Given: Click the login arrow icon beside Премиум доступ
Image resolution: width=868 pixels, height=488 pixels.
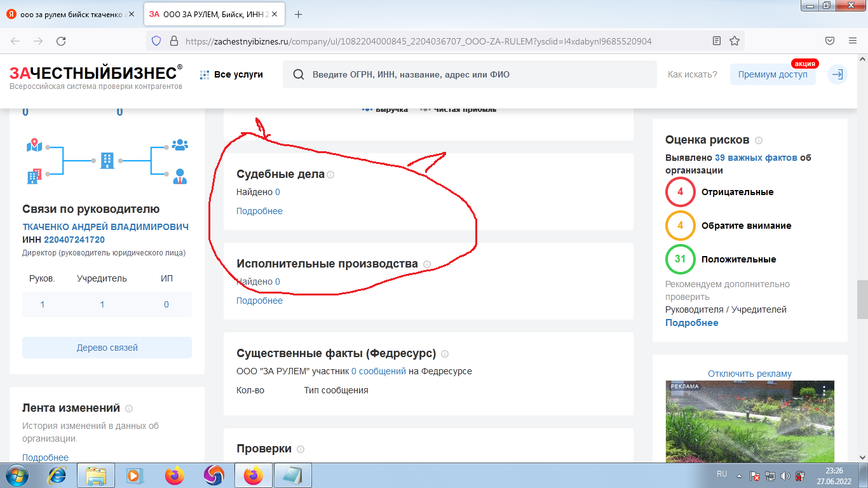Looking at the screenshot, I should [837, 74].
